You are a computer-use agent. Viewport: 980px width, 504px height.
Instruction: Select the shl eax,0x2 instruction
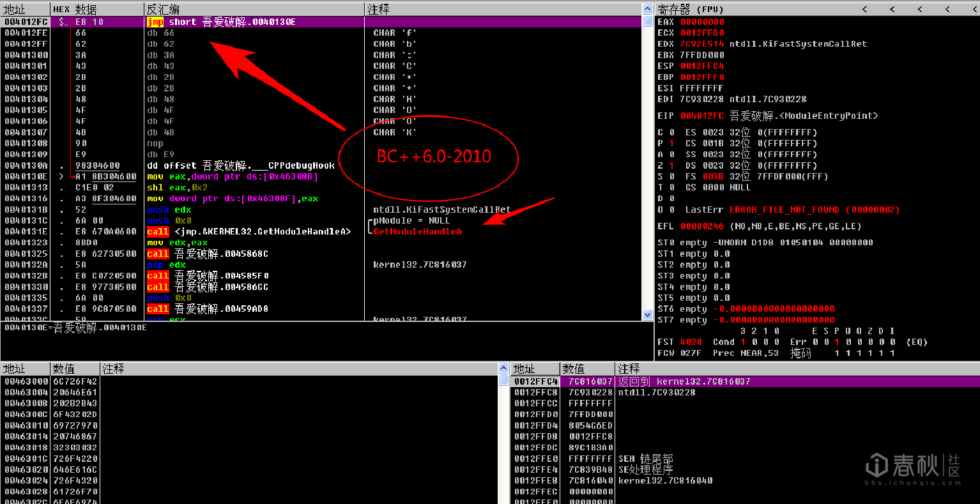click(321, 187)
